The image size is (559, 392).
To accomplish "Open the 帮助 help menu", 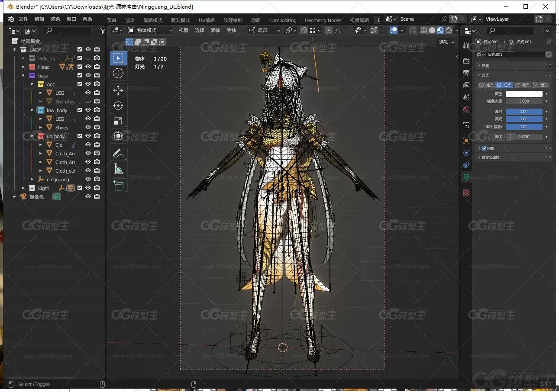I will point(87,19).
